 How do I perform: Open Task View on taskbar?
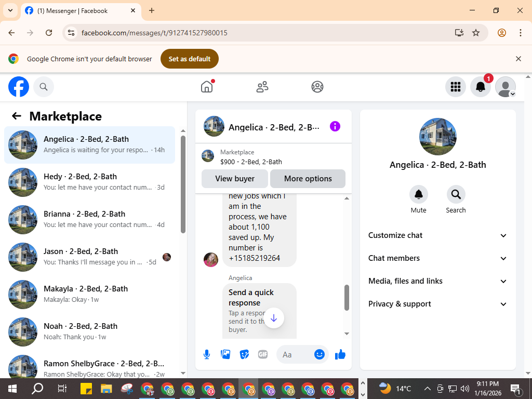62,389
